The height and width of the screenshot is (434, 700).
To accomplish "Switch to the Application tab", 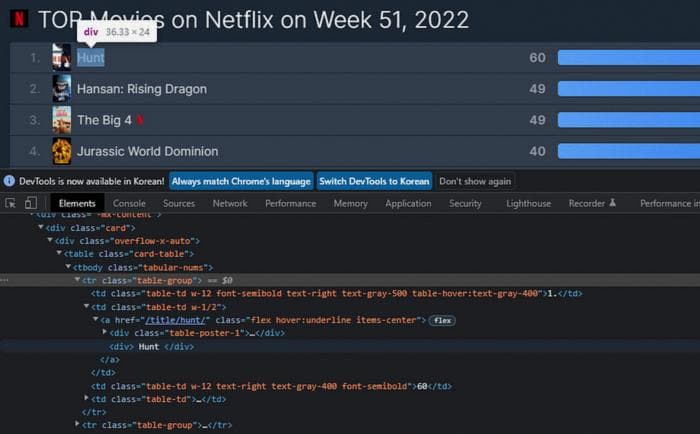I will click(x=408, y=204).
